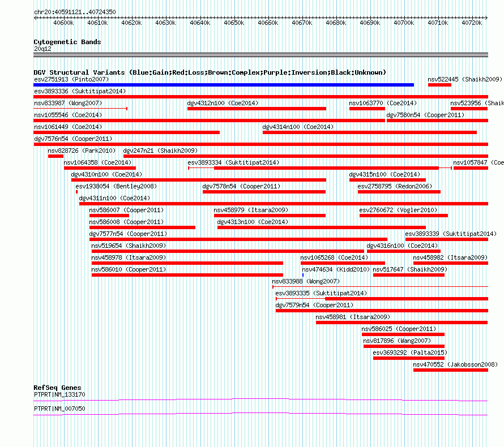
Task: Click the 40650k ruler position
Action: coord(234,23)
